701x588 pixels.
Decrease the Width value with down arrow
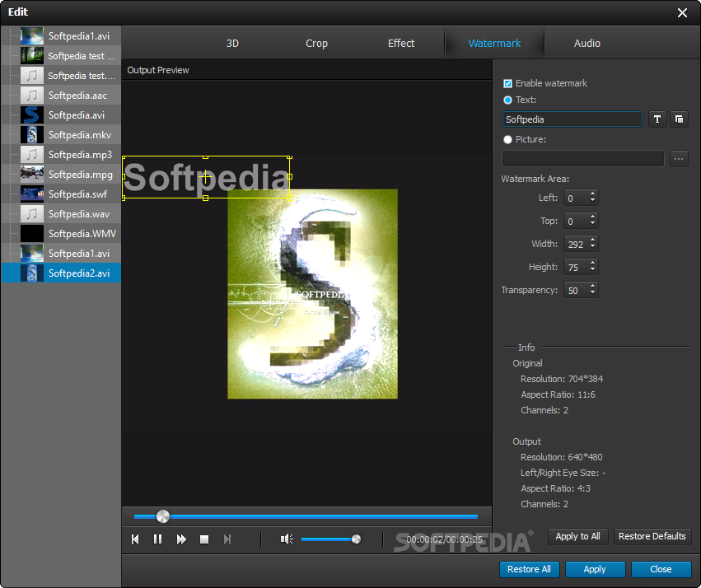[592, 246]
